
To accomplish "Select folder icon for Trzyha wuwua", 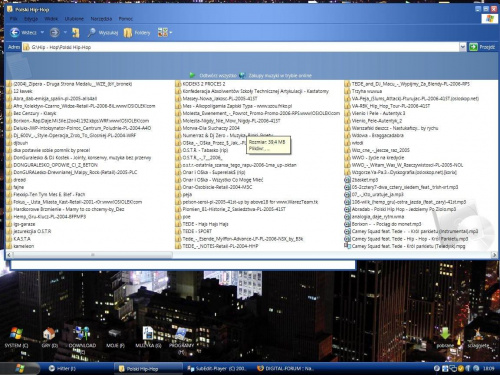I will click(x=347, y=91).
